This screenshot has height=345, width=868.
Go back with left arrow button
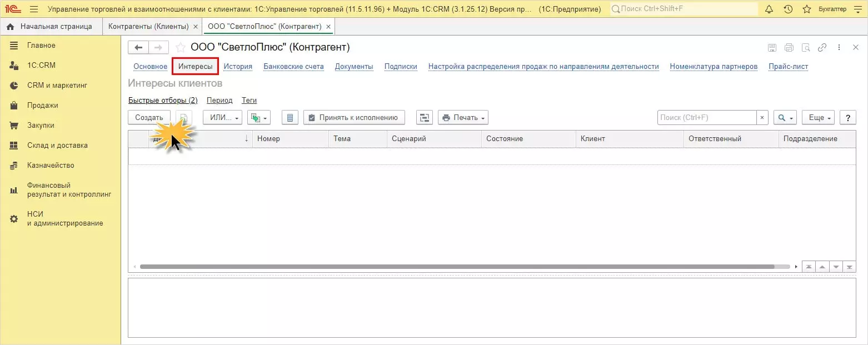tap(138, 47)
